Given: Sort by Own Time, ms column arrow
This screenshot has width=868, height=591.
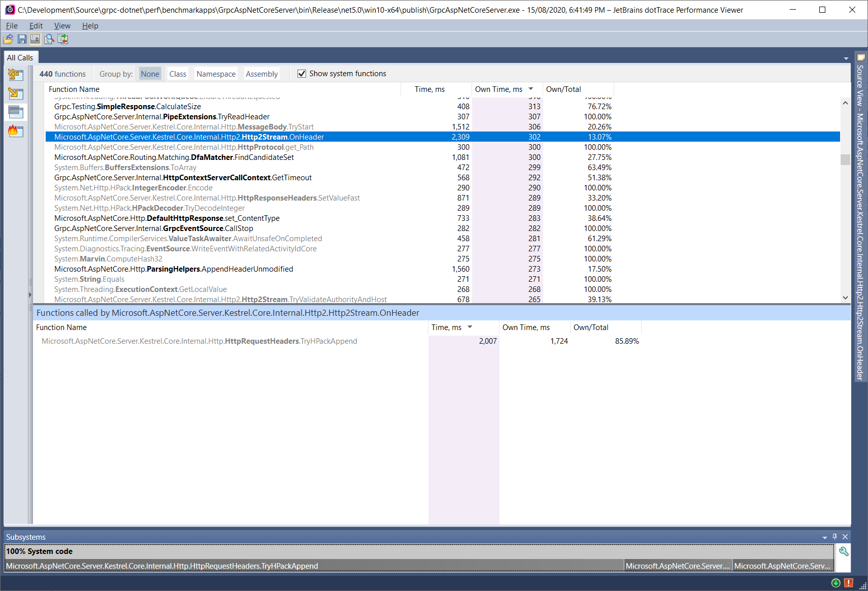Looking at the screenshot, I should point(531,89).
